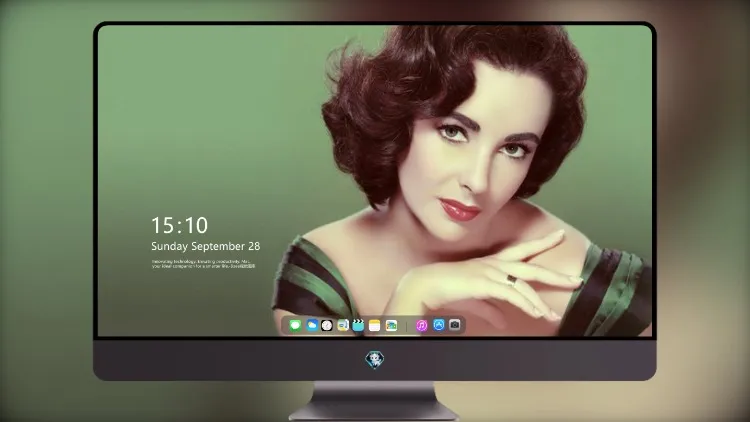Click the logo badge on monitor chin
This screenshot has height=422, width=750.
pos(375,360)
